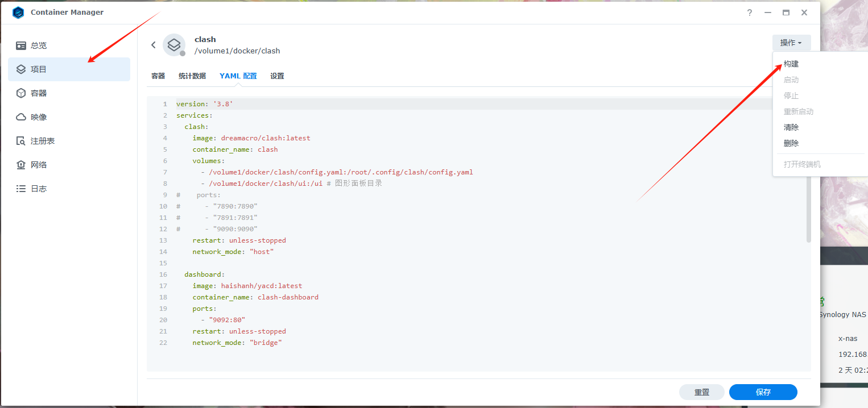Click the Container Manager app logo

18,13
